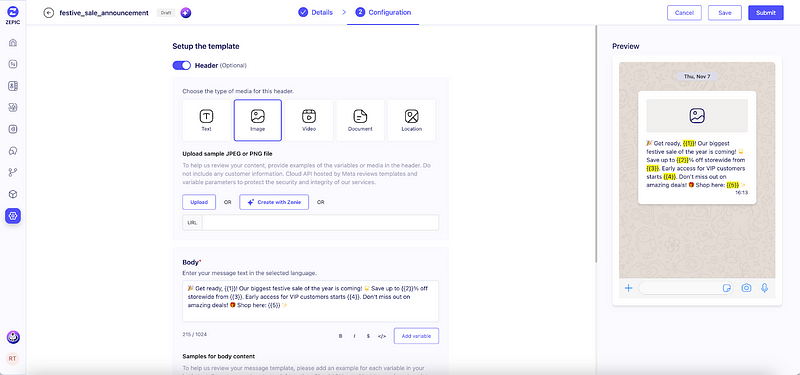Click the back arrow beside festive_sale_announcement
This screenshot has height=375, width=800.
48,13
